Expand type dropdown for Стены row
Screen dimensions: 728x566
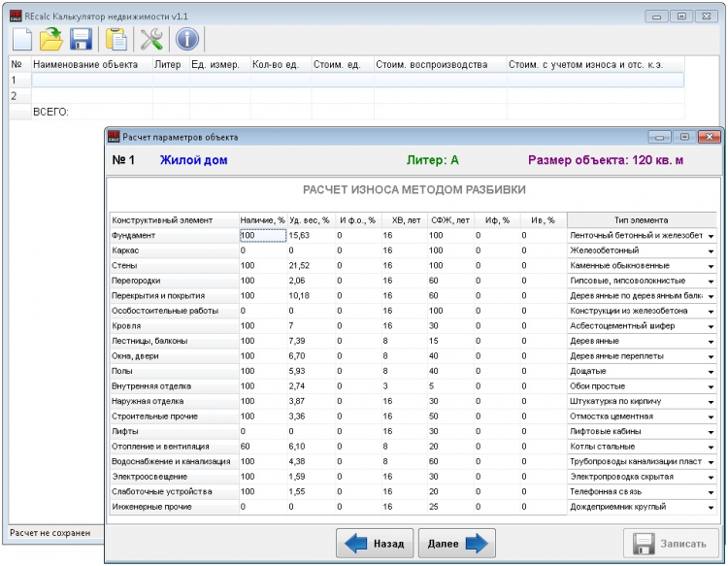(x=711, y=266)
